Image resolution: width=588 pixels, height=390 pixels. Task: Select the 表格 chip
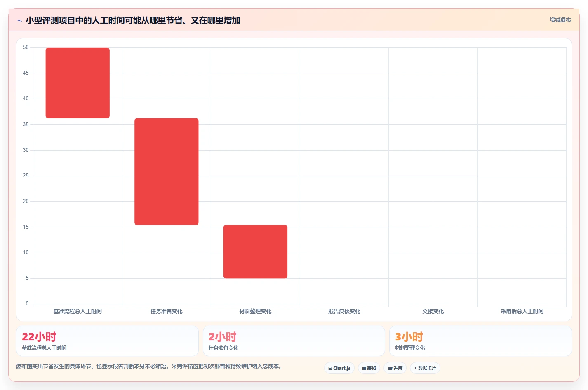click(x=369, y=368)
